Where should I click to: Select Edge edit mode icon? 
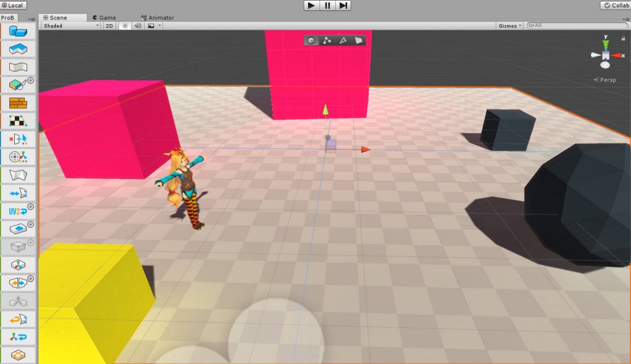pos(343,40)
